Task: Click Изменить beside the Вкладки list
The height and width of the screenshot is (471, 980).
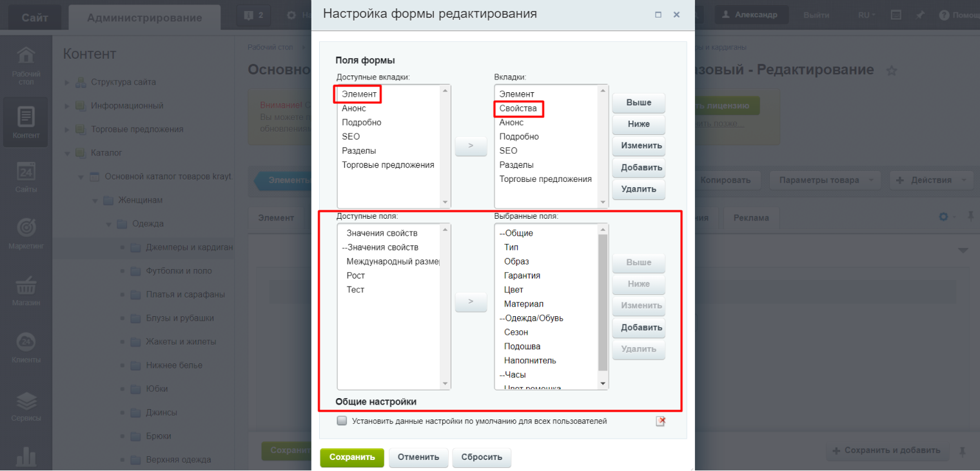Action: pyautogui.click(x=639, y=146)
